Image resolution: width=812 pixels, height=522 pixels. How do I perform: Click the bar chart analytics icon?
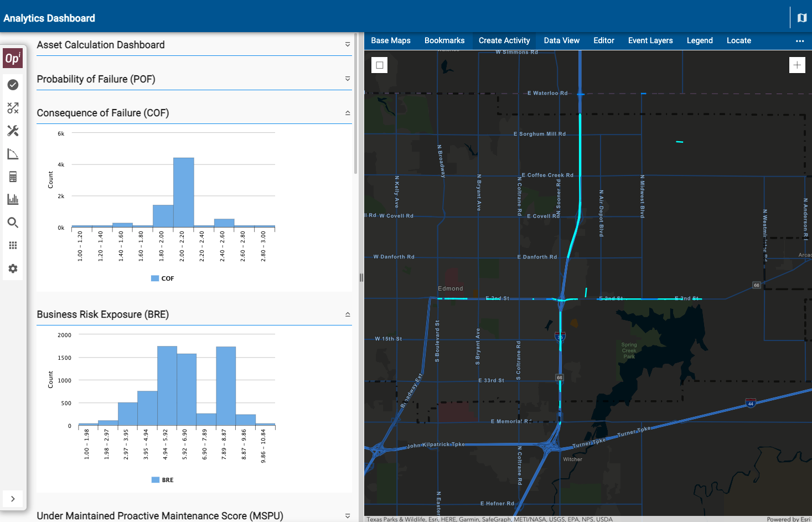(13, 199)
